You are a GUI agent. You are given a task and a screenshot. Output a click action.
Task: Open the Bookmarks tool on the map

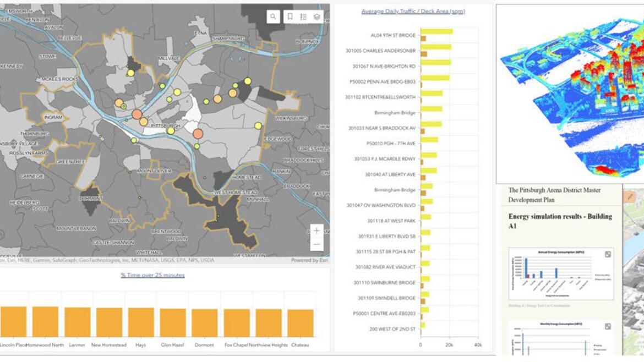click(x=290, y=15)
